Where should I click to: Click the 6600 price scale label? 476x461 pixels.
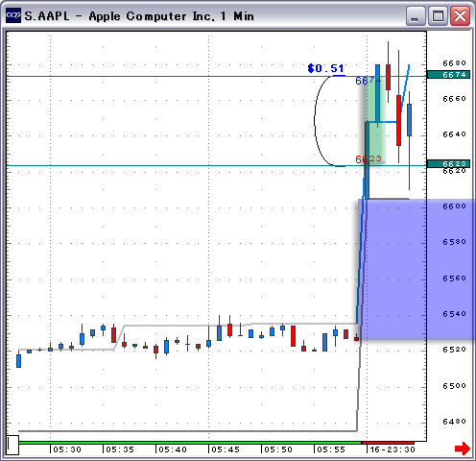[x=454, y=206]
